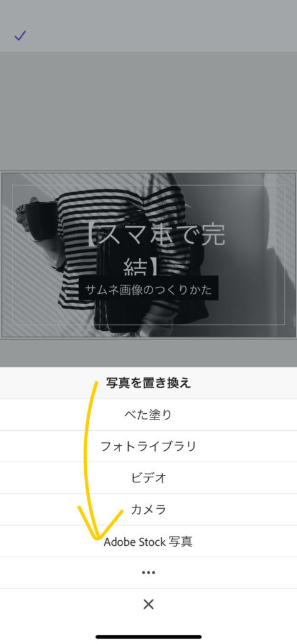This screenshot has height=644, width=297.
Task: Select the べた塗り solid fill option
Action: coord(148,414)
